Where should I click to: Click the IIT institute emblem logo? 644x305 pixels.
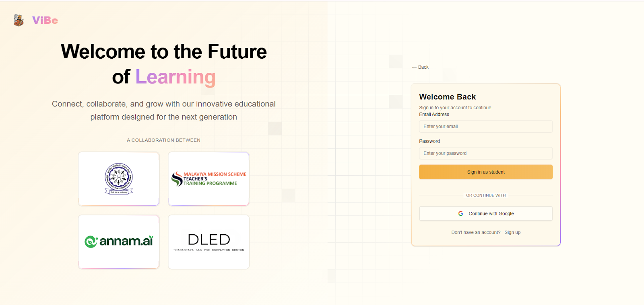coord(118,178)
